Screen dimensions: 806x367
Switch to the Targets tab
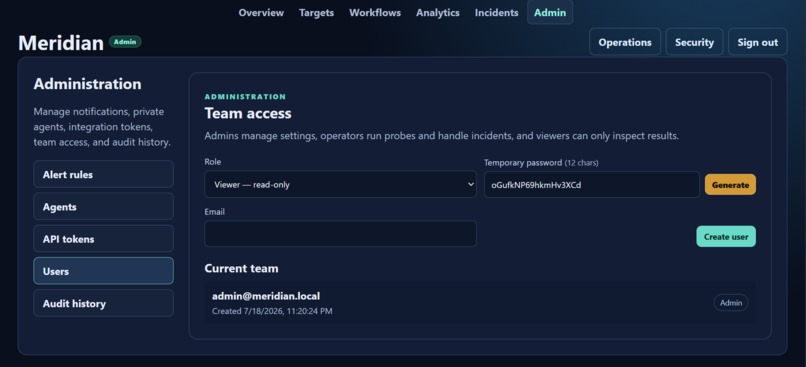click(316, 13)
